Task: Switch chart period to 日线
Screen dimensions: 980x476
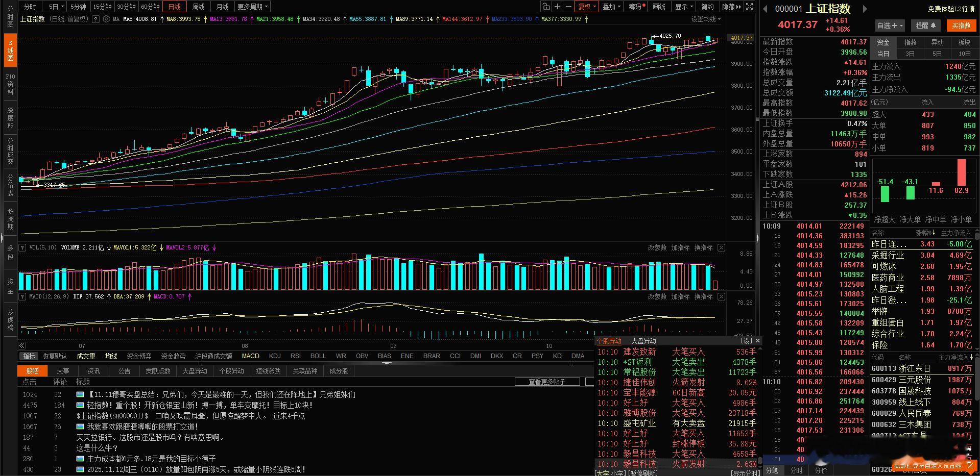Action: [175, 7]
